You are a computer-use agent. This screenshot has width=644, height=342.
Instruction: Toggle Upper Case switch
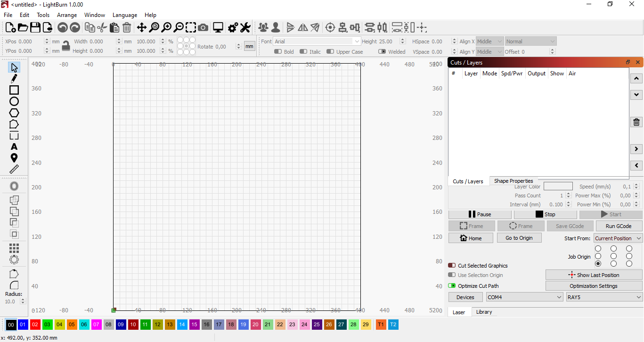[330, 52]
